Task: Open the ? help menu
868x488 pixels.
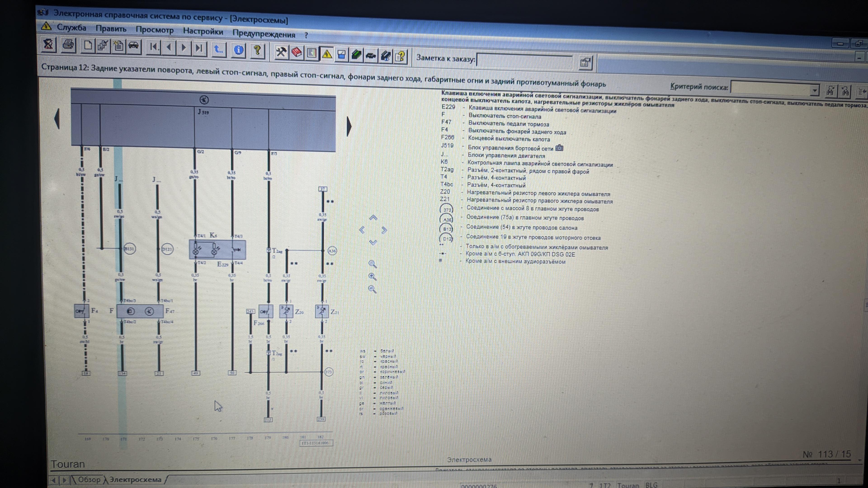Action: click(x=306, y=35)
